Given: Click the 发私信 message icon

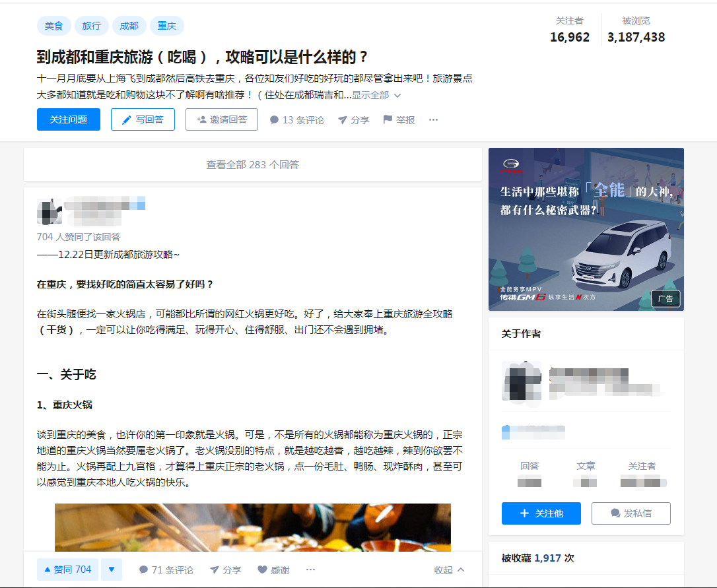Looking at the screenshot, I should tap(615, 513).
